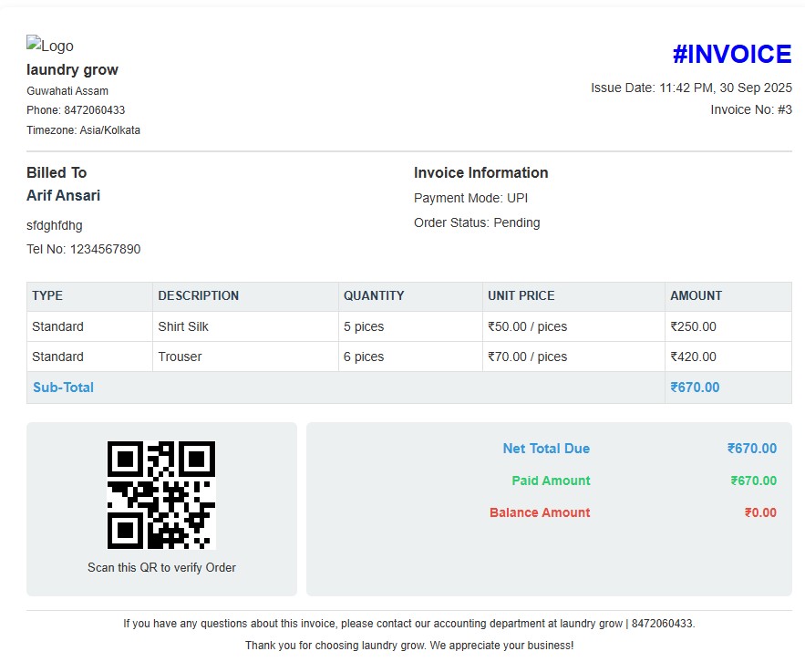This screenshot has height=672, width=805.
Task: Select the ₹50.00 / pices unit price
Action: pyautogui.click(x=527, y=326)
